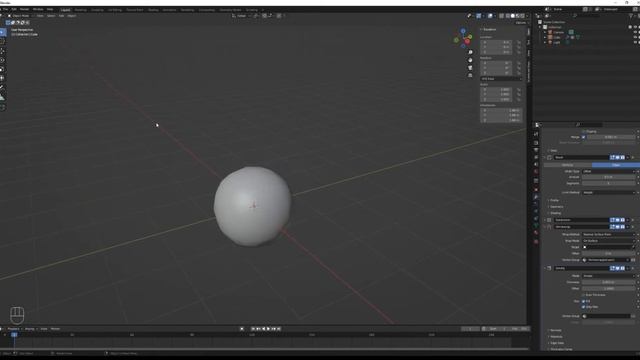Toggle the Merge checkbox in Mirror modifier
Screen dimensions: 640x360
583,137
